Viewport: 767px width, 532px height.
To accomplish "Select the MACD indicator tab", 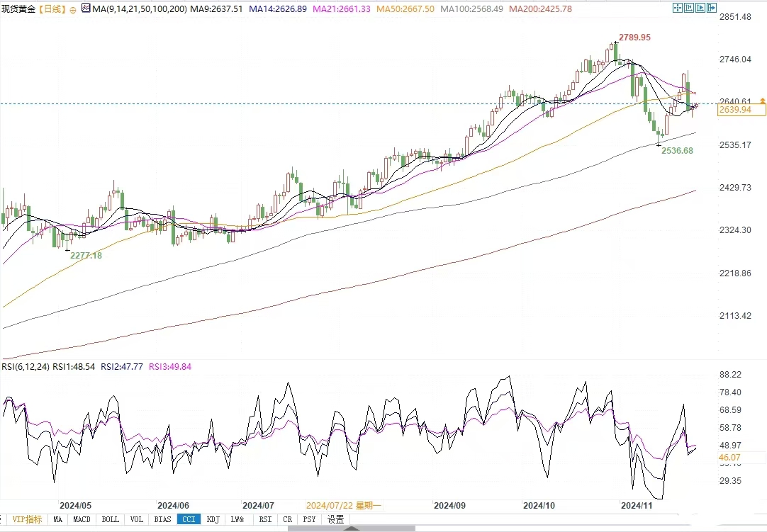I will (82, 519).
